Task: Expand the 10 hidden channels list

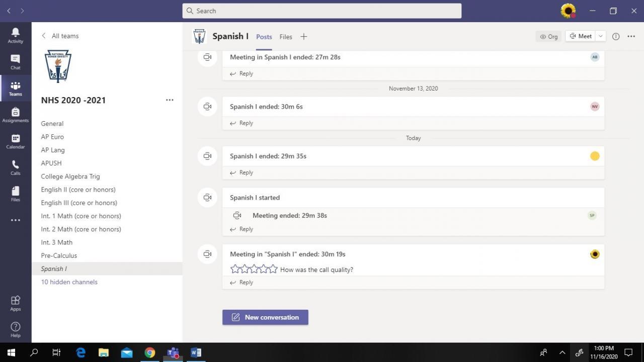Action: tap(69, 282)
